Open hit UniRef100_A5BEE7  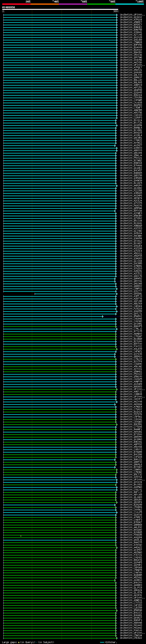click(x=131, y=22)
